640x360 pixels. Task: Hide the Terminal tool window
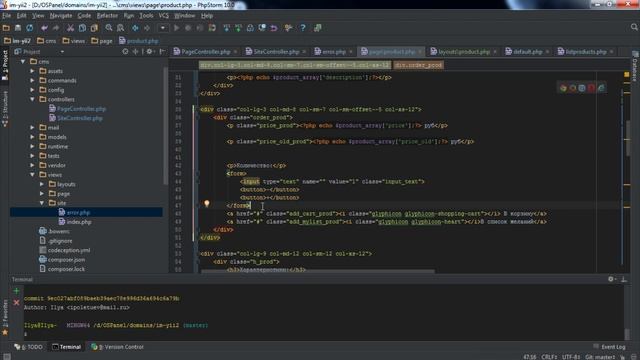point(624,279)
